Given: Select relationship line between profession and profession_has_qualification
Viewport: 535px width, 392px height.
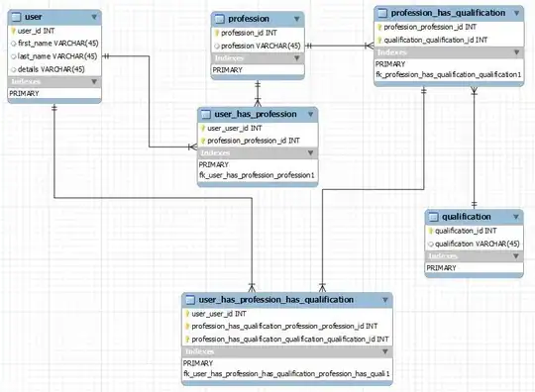Looking at the screenshot, I should click(340, 46).
